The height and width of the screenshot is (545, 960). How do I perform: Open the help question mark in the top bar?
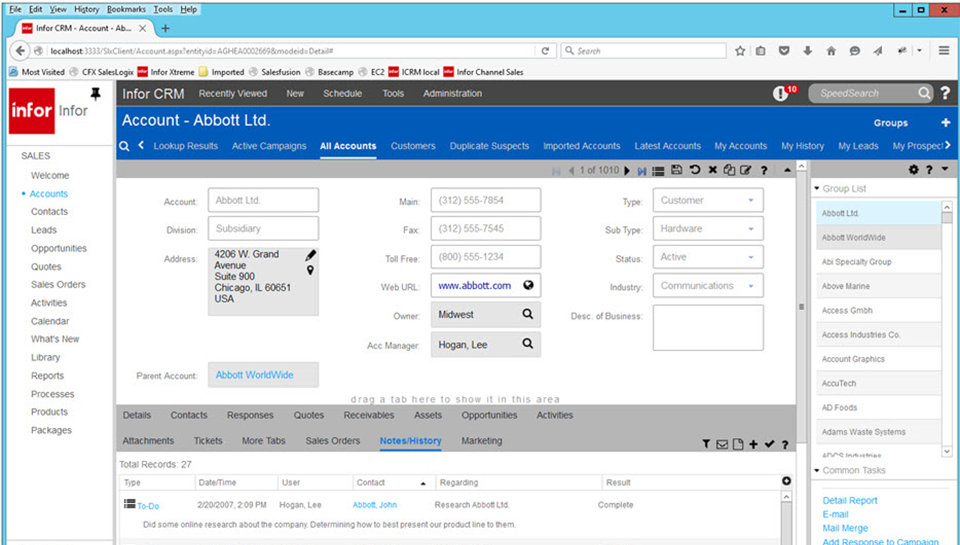click(x=945, y=93)
